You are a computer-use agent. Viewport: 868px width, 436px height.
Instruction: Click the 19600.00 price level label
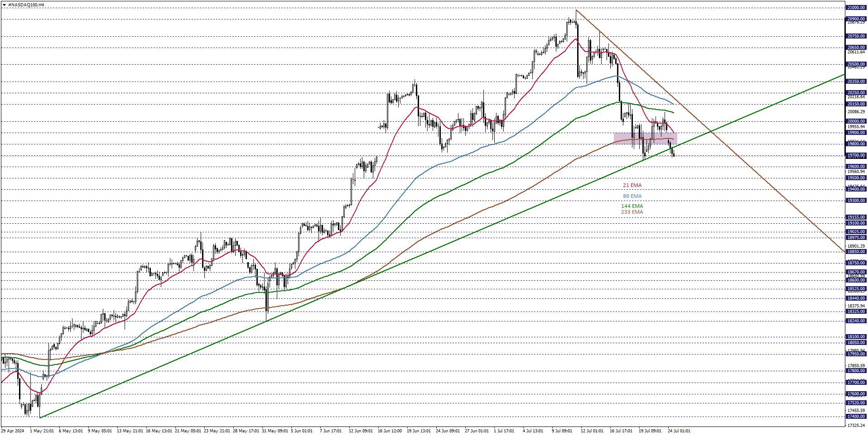point(856,167)
